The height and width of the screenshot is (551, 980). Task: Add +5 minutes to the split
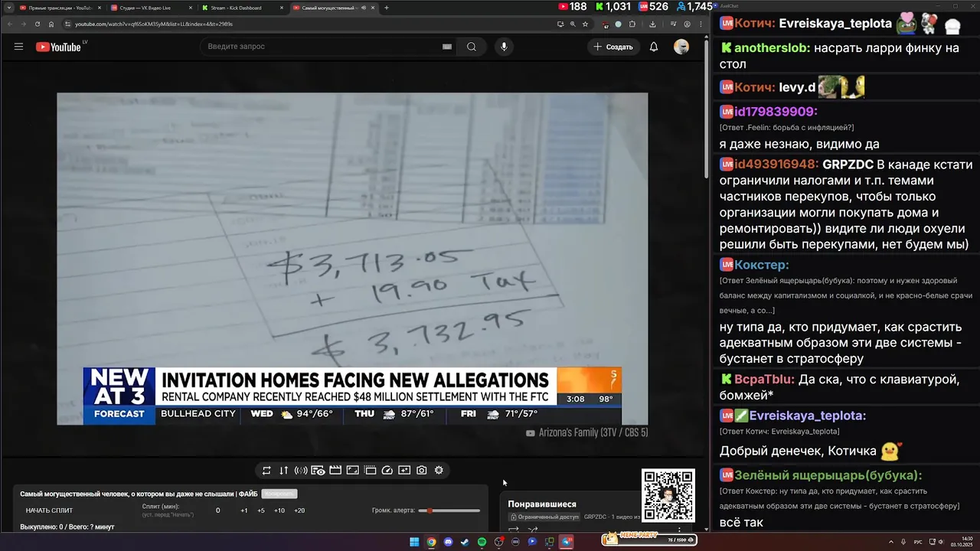pos(261,510)
